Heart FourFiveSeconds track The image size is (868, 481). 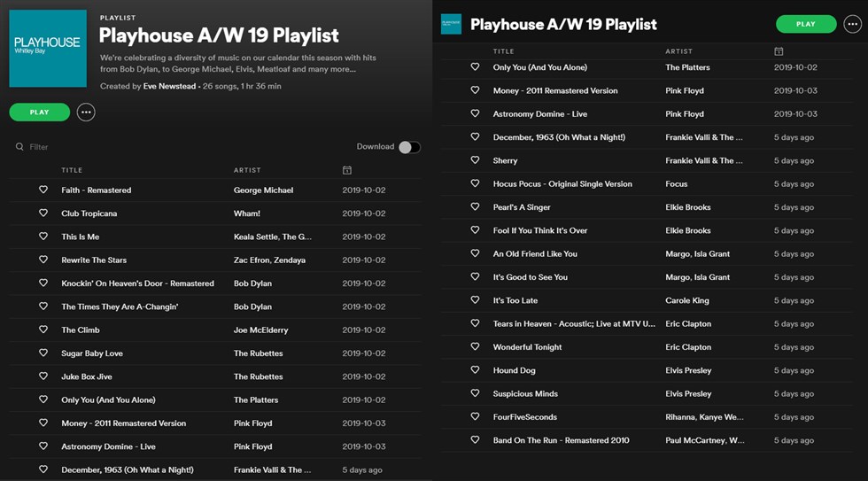point(475,416)
